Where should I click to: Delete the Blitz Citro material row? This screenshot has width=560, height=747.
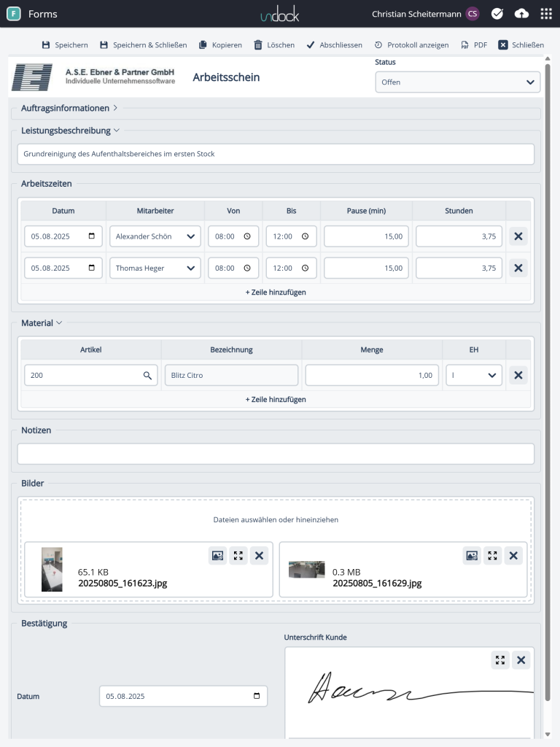(x=518, y=375)
